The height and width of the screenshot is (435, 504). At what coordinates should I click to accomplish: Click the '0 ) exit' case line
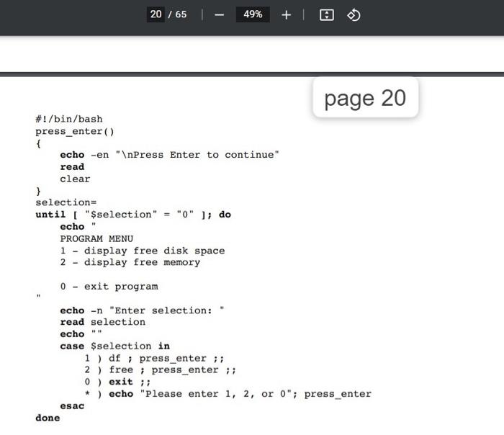117,382
